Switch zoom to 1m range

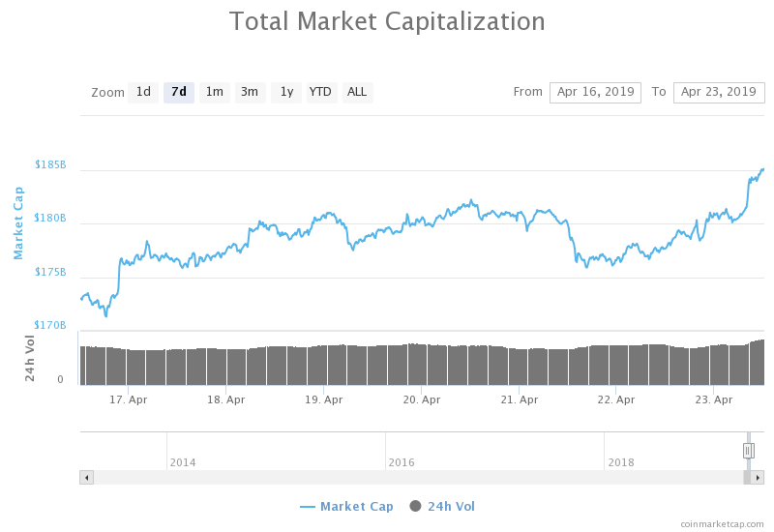pyautogui.click(x=215, y=92)
